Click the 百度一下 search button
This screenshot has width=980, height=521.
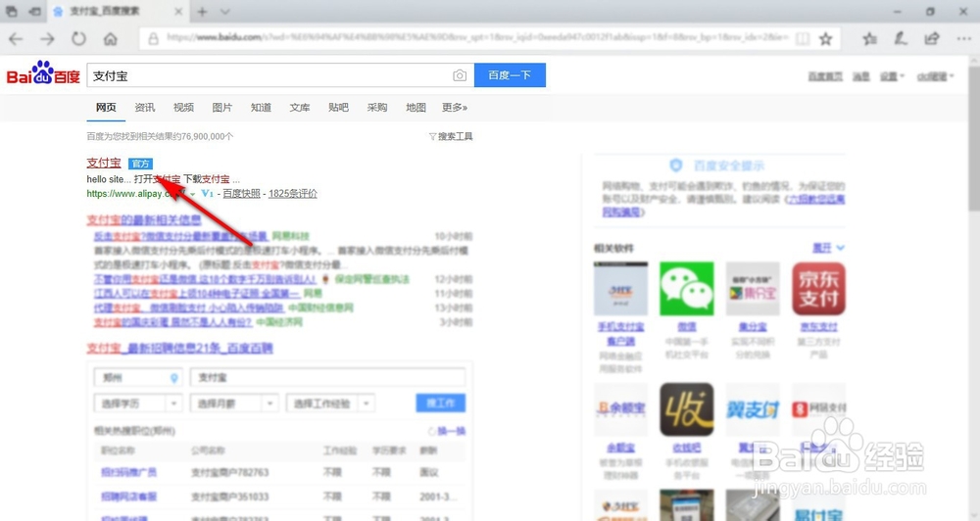coord(510,75)
